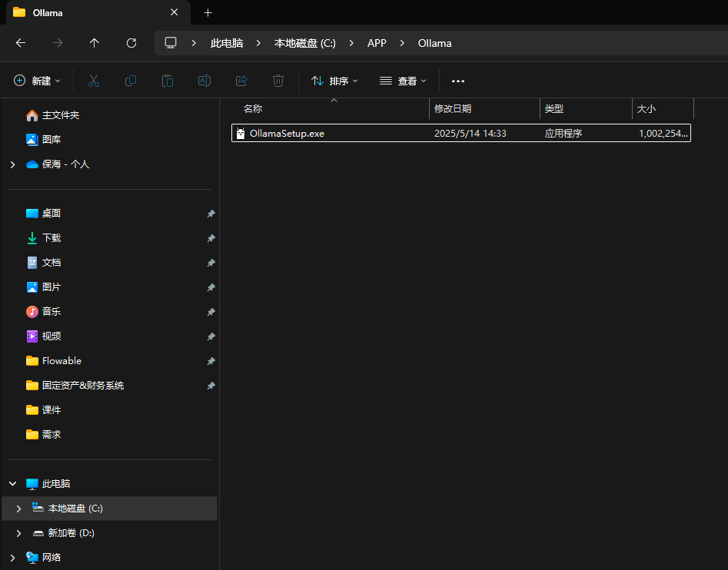Click the file size 1,002,254 cell
Image resolution: width=728 pixels, height=570 pixels.
click(663, 133)
